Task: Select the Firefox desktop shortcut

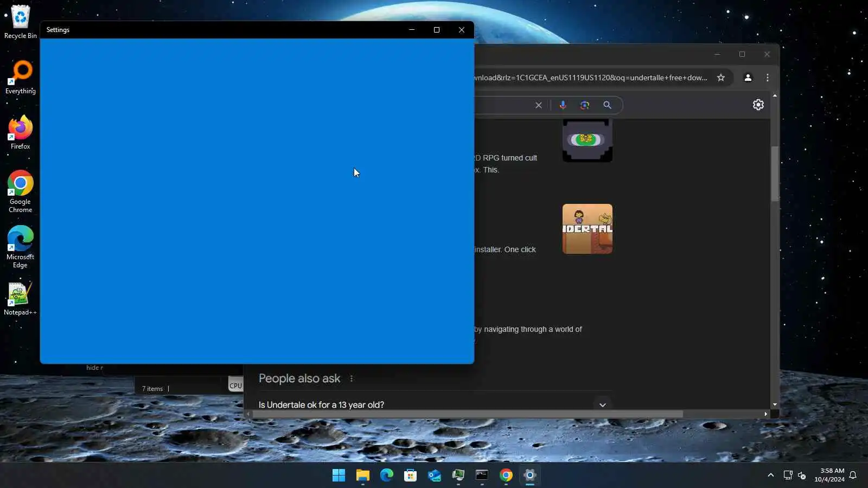Action: [21, 133]
